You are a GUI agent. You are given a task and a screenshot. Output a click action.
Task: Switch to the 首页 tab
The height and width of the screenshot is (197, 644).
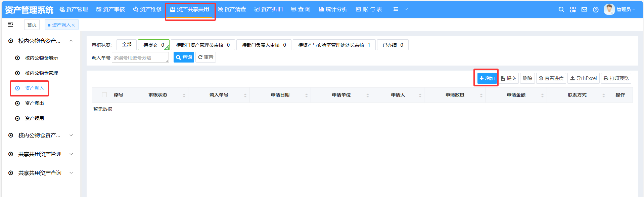click(32, 25)
